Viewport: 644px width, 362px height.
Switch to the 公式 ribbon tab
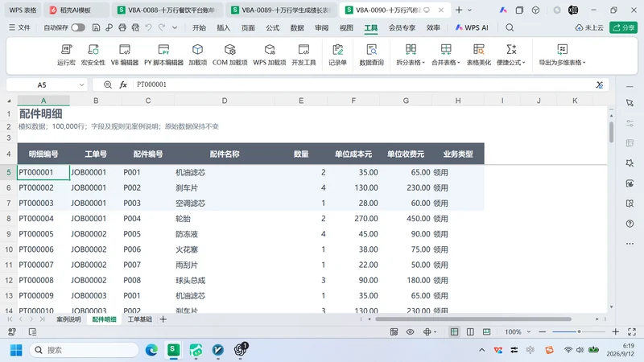pos(272,27)
